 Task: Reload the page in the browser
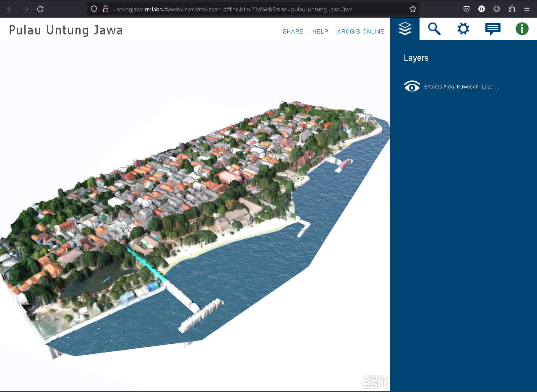point(40,9)
